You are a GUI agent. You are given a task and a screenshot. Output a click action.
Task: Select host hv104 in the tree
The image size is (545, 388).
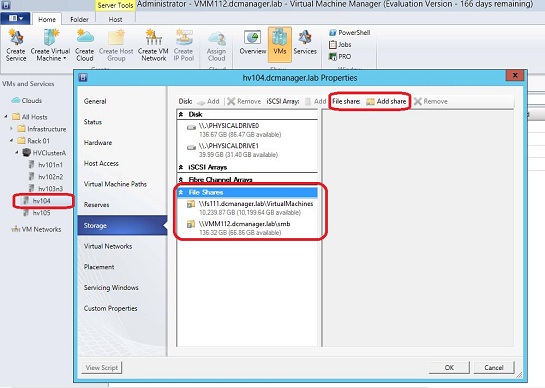point(37,201)
